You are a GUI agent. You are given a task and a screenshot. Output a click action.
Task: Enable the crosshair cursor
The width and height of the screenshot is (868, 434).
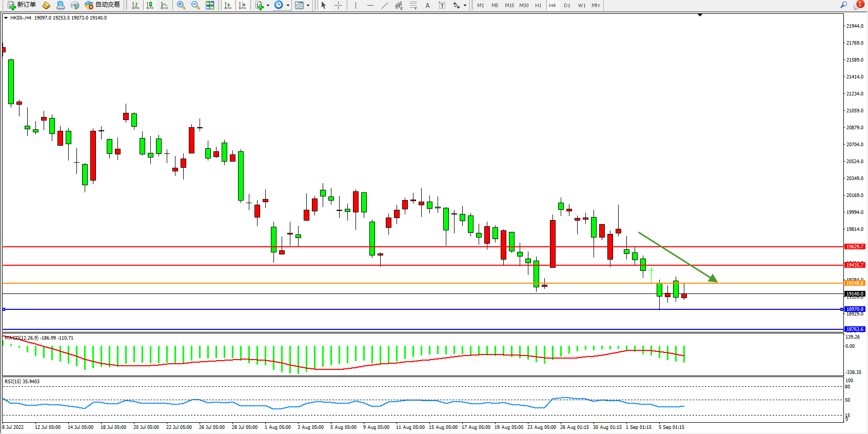coord(338,5)
